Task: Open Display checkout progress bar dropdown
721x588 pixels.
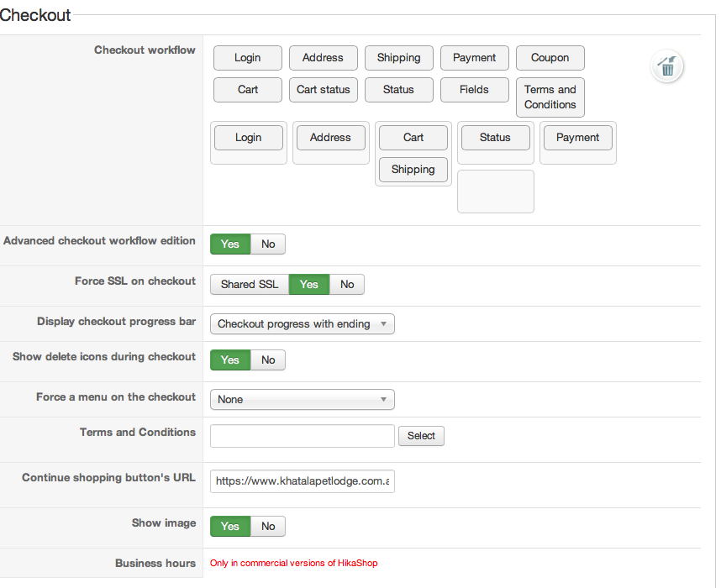Action: pos(303,324)
